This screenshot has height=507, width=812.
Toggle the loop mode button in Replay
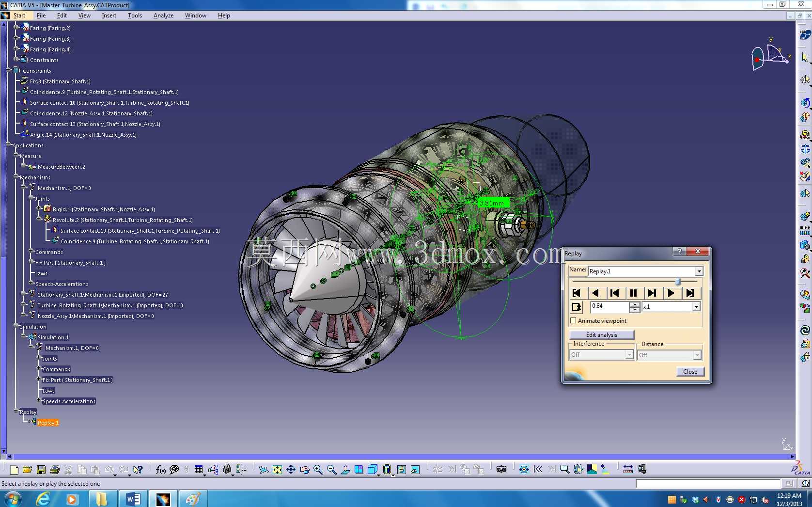click(577, 307)
